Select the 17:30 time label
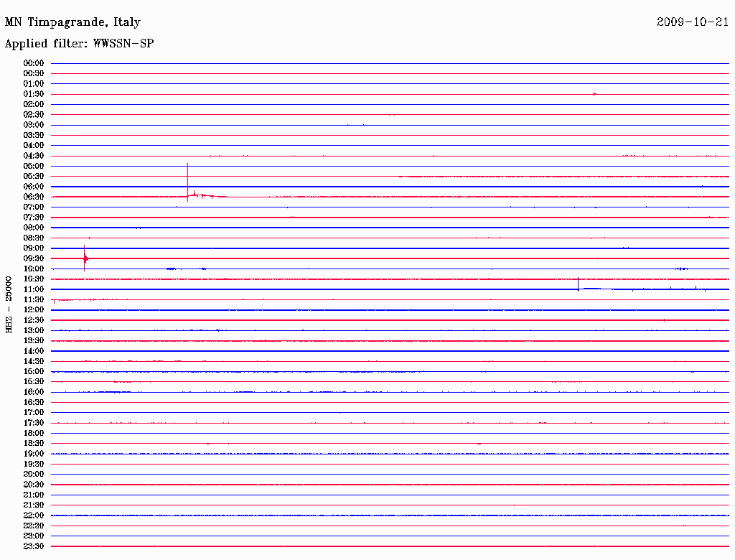Viewport: 735px width, 560px height. pos(34,423)
